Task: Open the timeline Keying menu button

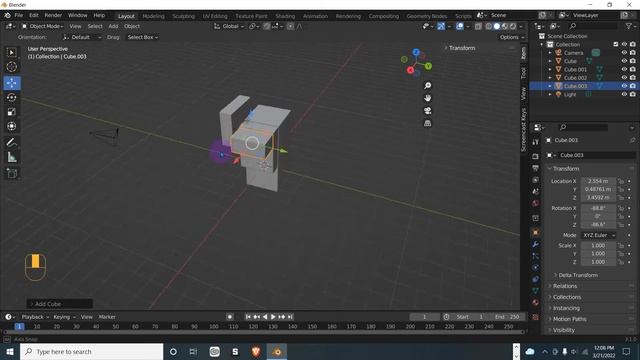Action: (64, 317)
